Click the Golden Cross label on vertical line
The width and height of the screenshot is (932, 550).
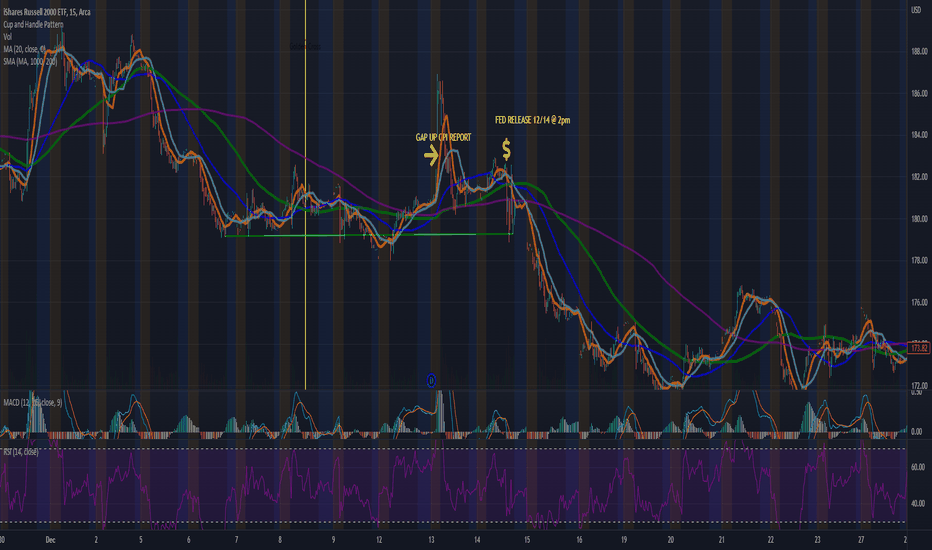[306, 46]
